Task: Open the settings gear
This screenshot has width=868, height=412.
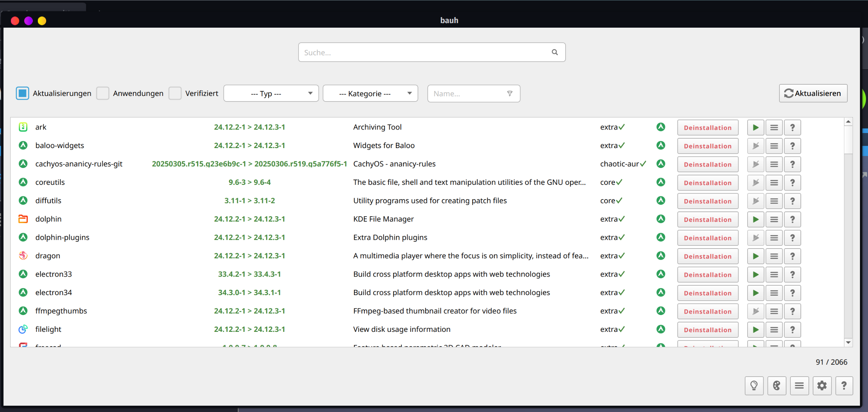Action: [822, 386]
